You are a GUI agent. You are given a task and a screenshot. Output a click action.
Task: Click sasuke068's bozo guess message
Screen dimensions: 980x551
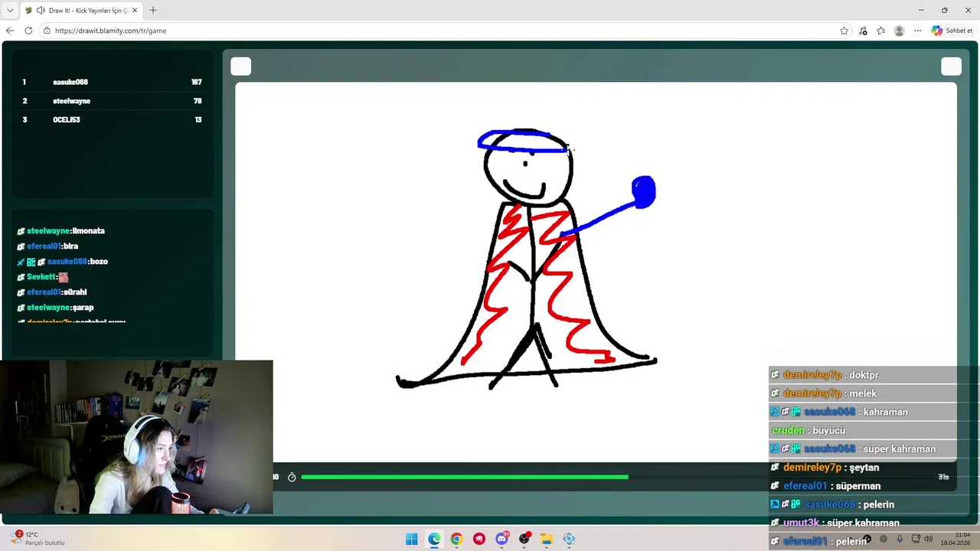[62, 261]
